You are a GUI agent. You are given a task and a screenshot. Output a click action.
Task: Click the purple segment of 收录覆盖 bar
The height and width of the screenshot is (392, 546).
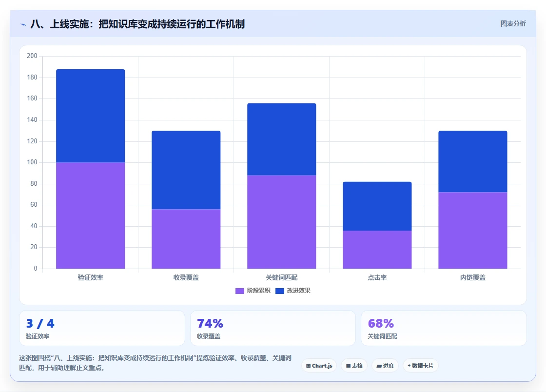[186, 239]
